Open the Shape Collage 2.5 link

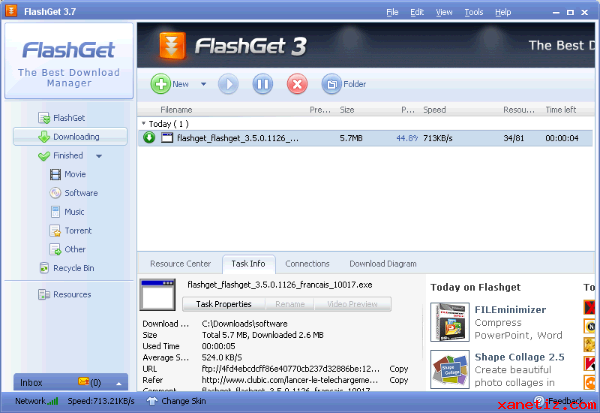click(519, 357)
